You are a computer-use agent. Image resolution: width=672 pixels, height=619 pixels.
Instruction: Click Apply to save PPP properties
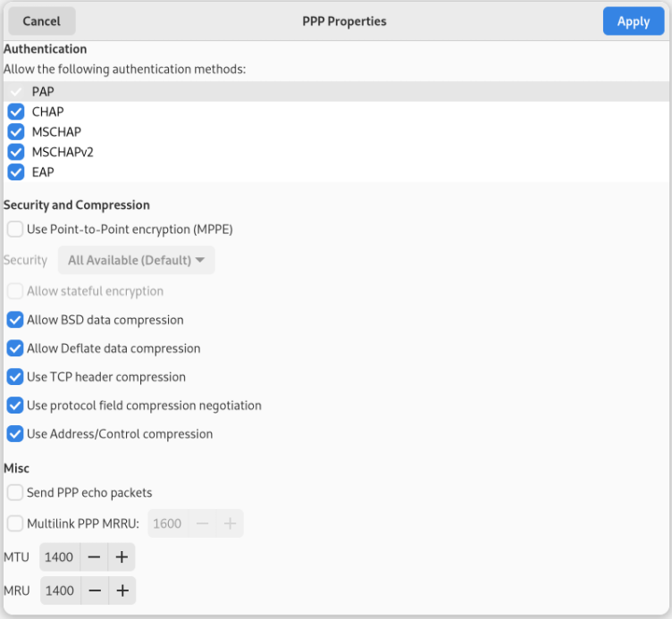(x=633, y=21)
